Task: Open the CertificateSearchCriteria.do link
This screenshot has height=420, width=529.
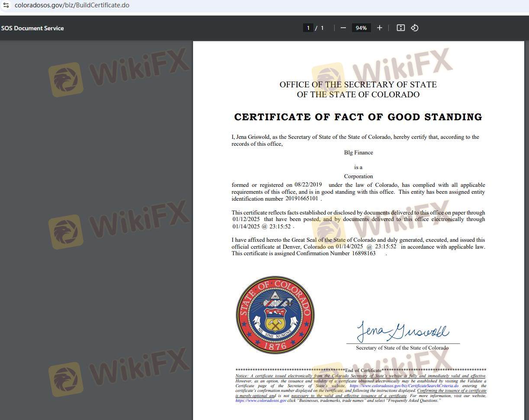Action: 404,386
